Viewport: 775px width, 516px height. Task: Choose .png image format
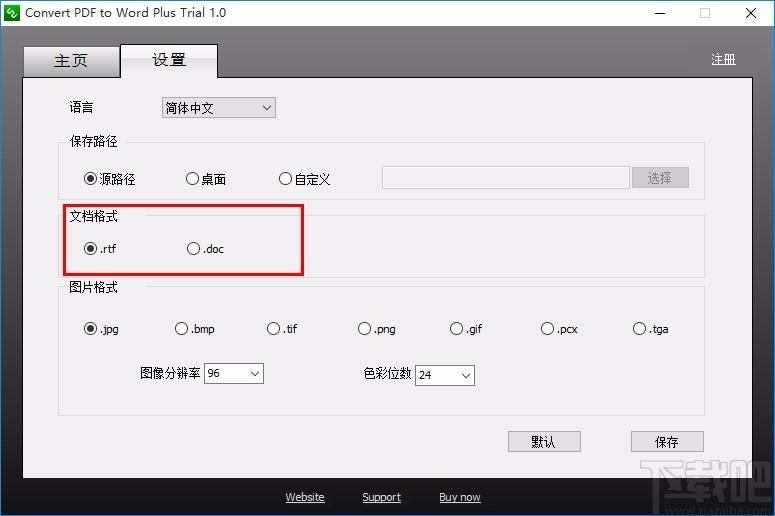(x=377, y=329)
